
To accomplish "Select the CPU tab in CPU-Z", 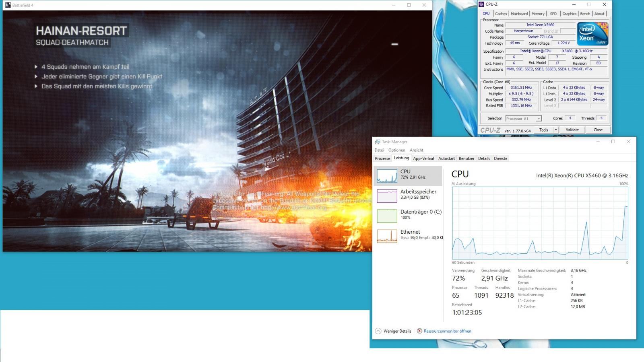I will [x=486, y=13].
